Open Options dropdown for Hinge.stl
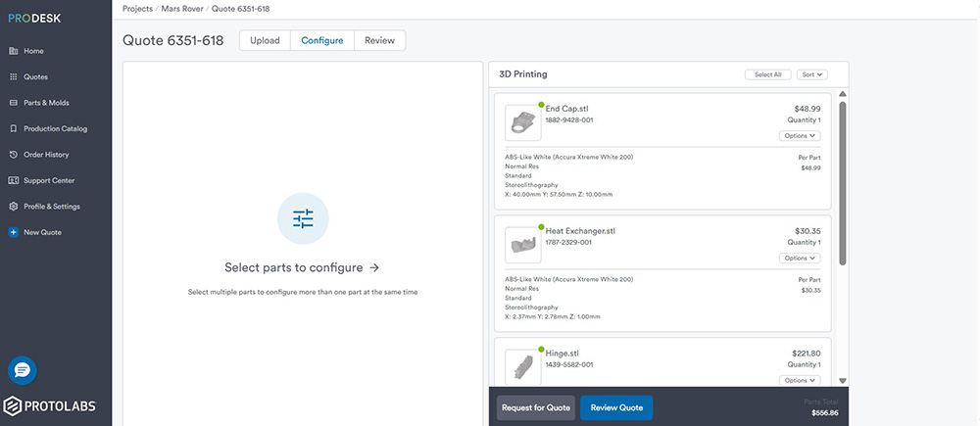Screen dimensions: 980x426 tap(800, 380)
